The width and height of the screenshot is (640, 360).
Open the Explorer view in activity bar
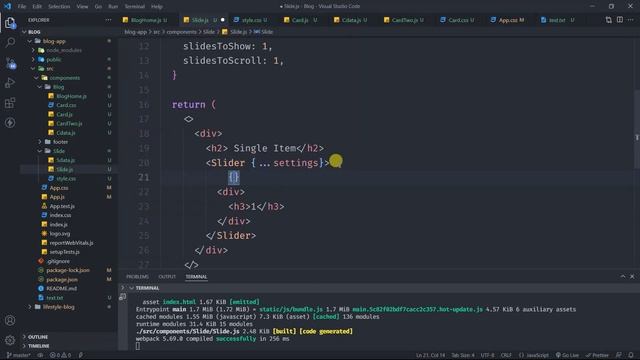pos(10,23)
